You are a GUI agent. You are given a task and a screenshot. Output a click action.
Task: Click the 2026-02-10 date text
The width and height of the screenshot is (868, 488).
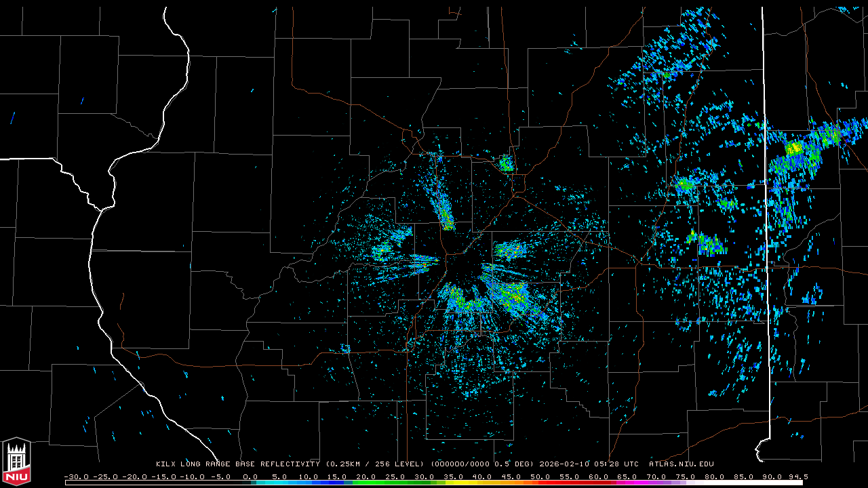pyautogui.click(x=563, y=464)
